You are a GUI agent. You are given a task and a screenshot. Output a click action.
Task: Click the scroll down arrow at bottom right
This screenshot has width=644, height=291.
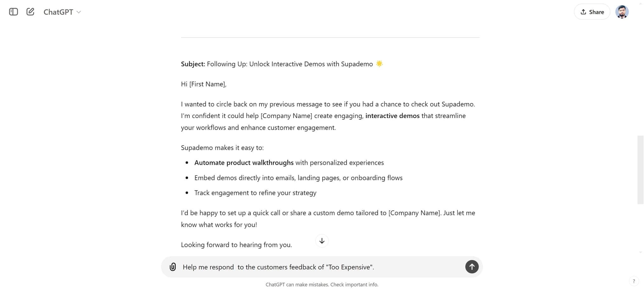[641, 252]
